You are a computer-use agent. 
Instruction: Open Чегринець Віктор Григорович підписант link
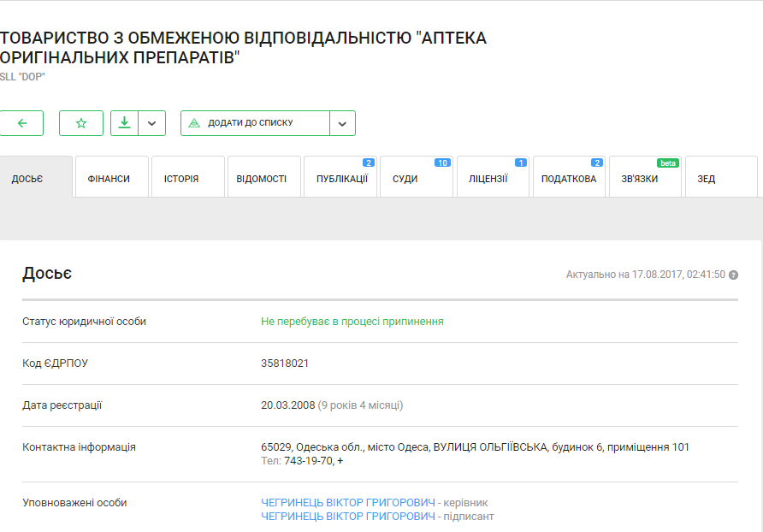tap(348, 517)
